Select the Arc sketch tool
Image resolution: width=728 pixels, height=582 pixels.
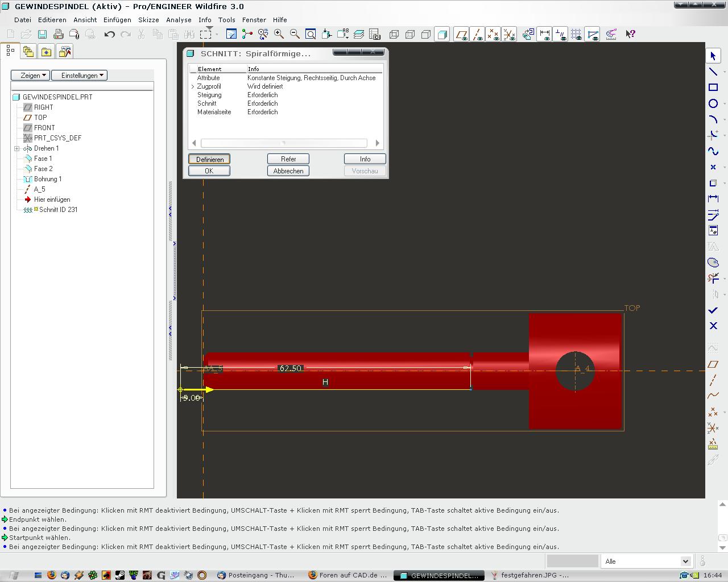click(x=713, y=119)
